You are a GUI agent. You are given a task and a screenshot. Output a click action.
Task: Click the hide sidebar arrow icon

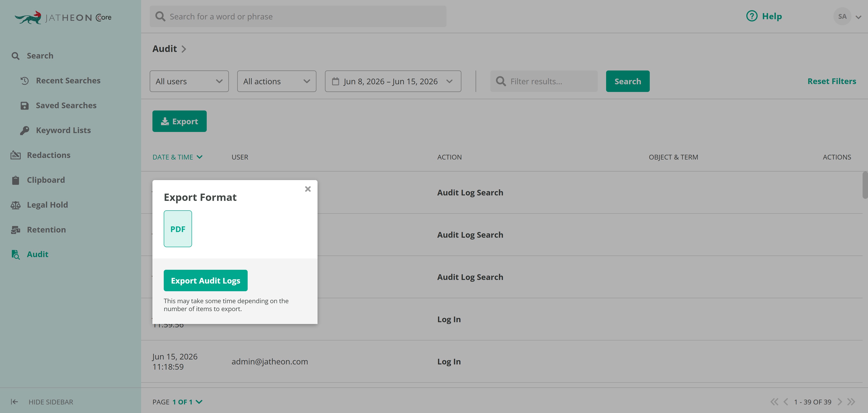14,401
